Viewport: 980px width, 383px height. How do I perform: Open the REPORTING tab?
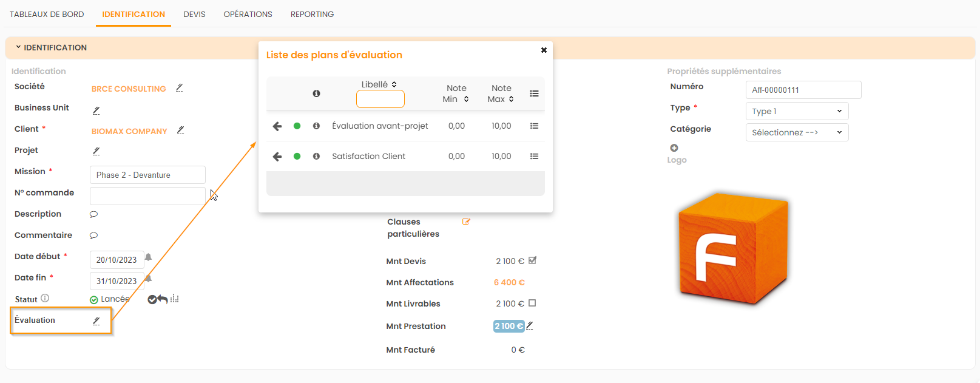click(x=312, y=14)
